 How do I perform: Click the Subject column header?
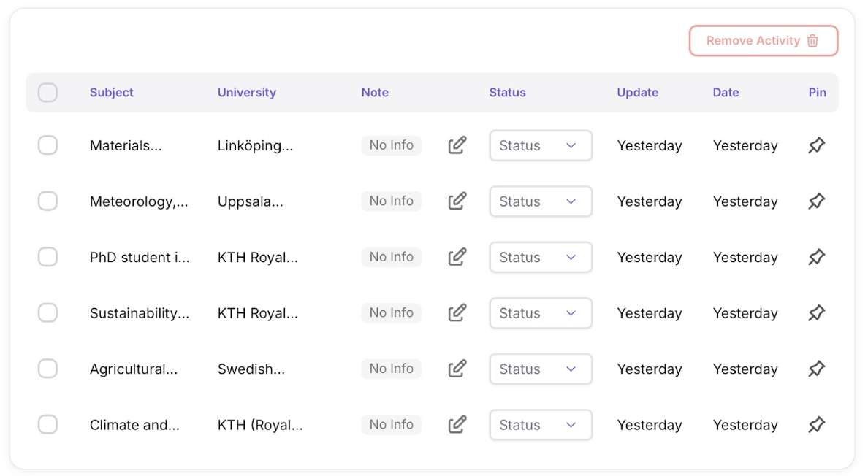coord(112,93)
